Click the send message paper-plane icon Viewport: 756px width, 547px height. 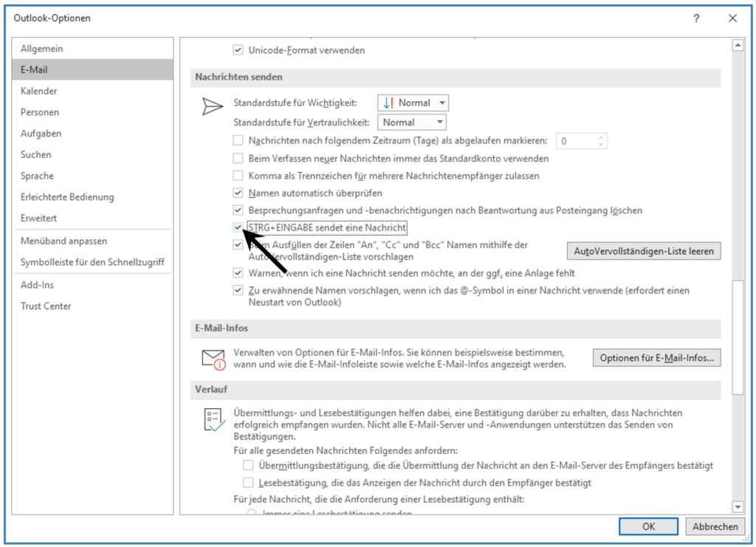(x=212, y=106)
